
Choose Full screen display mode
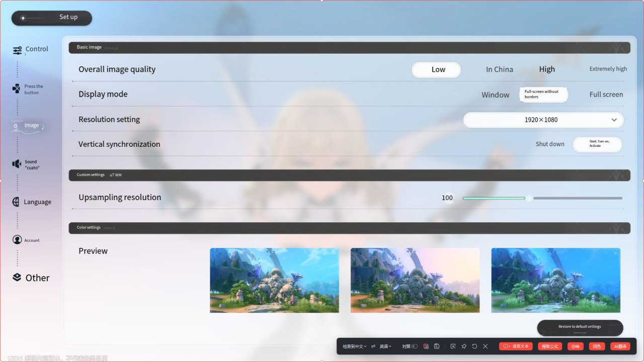pos(606,95)
